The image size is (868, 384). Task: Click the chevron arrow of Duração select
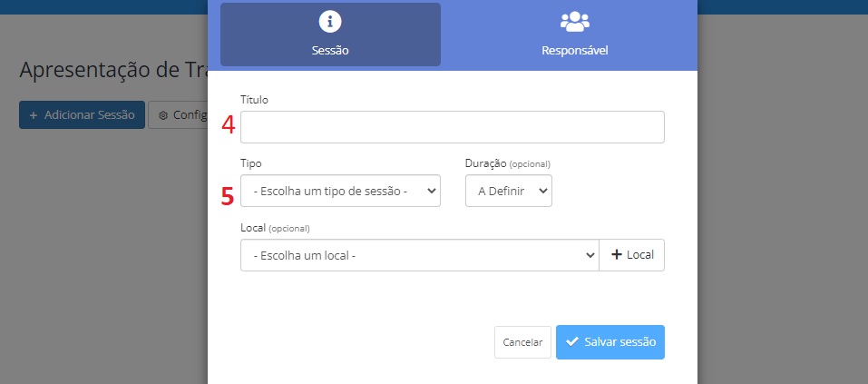coord(542,191)
